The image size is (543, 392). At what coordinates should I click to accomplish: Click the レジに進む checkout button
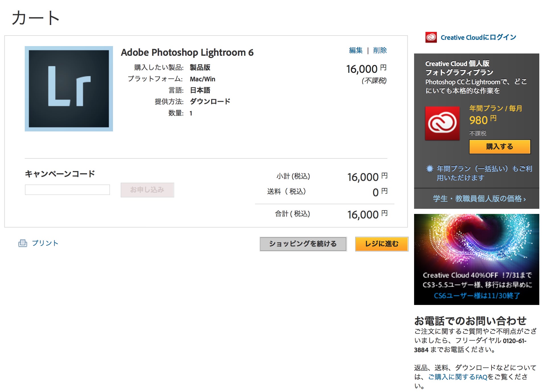(x=382, y=244)
